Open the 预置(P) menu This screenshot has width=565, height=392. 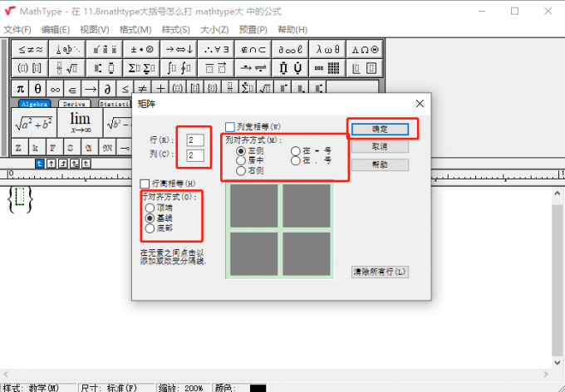click(253, 30)
